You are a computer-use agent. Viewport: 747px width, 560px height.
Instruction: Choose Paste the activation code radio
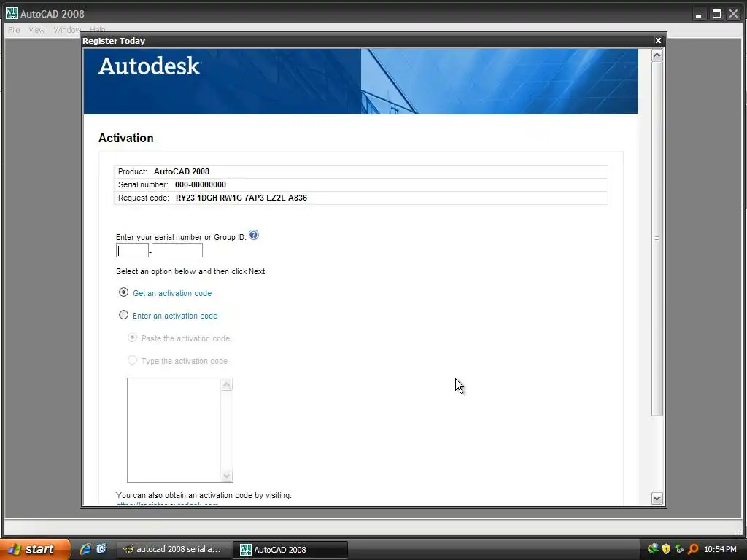pos(133,338)
